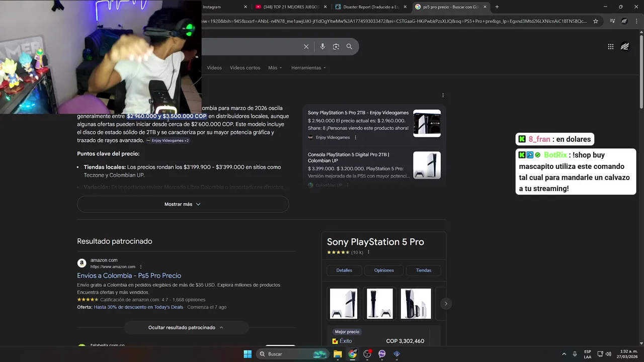Open a new browser tab with the plus icon
Viewport: 644px width, 362px height.
(497, 7)
